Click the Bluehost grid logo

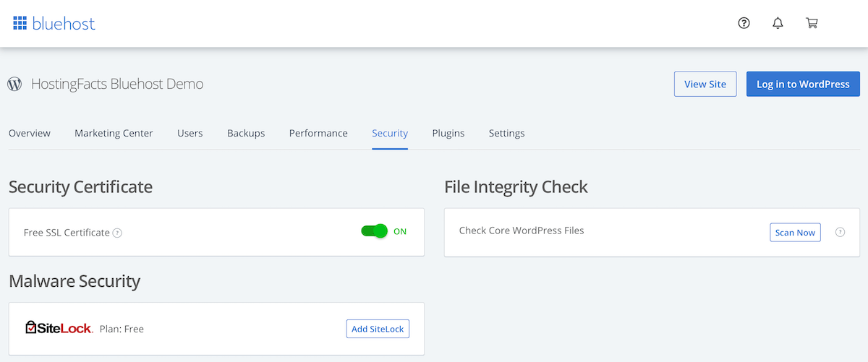(20, 23)
